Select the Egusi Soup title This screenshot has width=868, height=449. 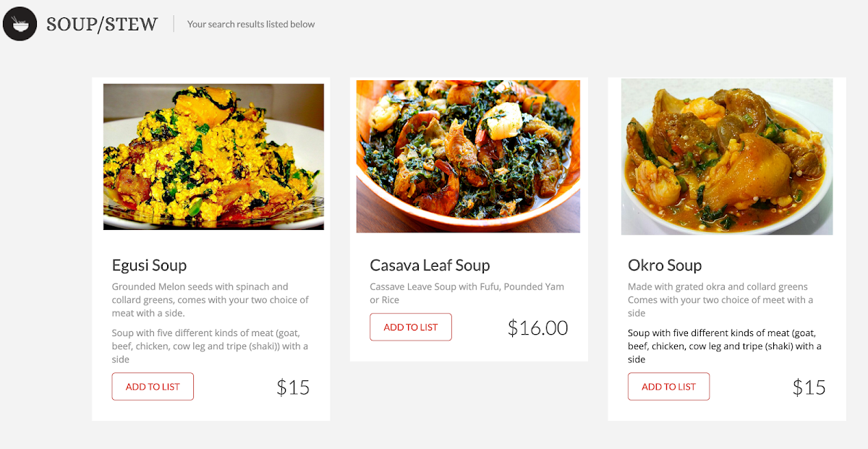click(x=150, y=265)
